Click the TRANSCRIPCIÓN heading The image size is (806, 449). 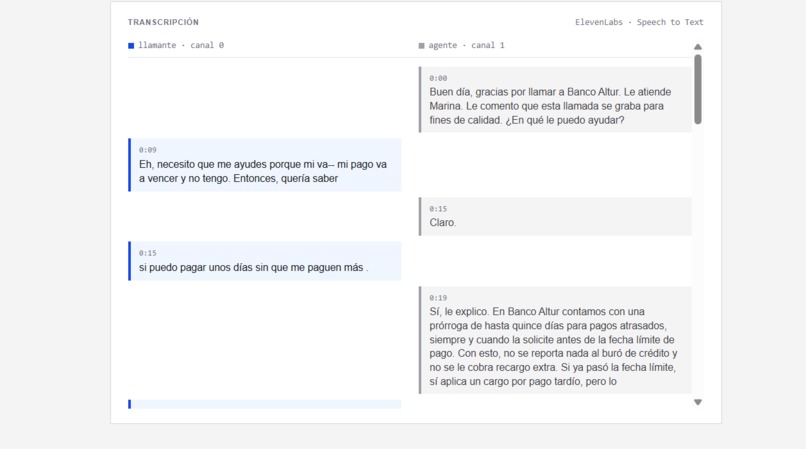point(163,22)
